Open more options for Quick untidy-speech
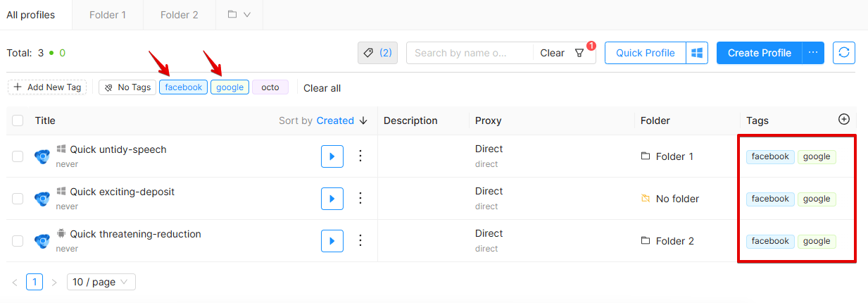The image size is (868, 303). coord(360,156)
